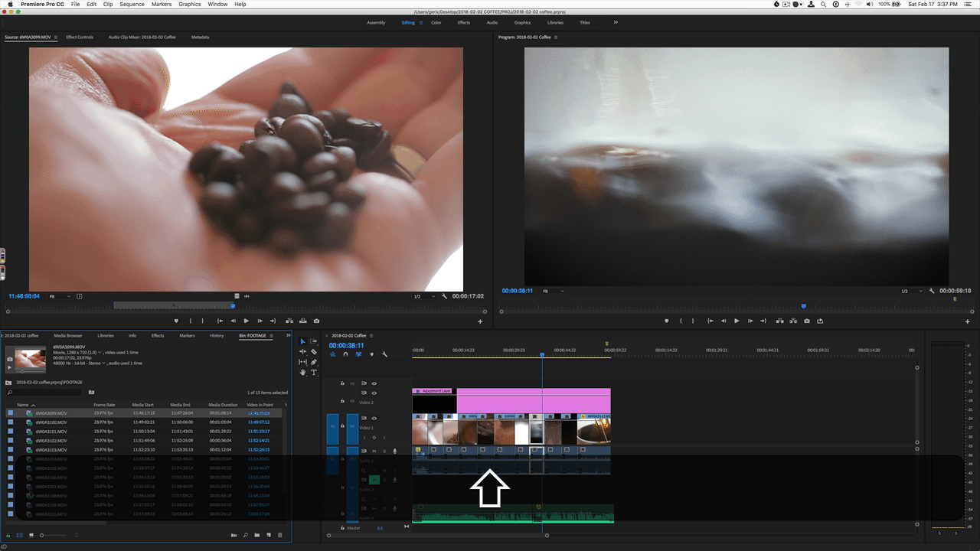This screenshot has width=980, height=551.
Task: Export a frame from the Program monitor
Action: coord(806,321)
